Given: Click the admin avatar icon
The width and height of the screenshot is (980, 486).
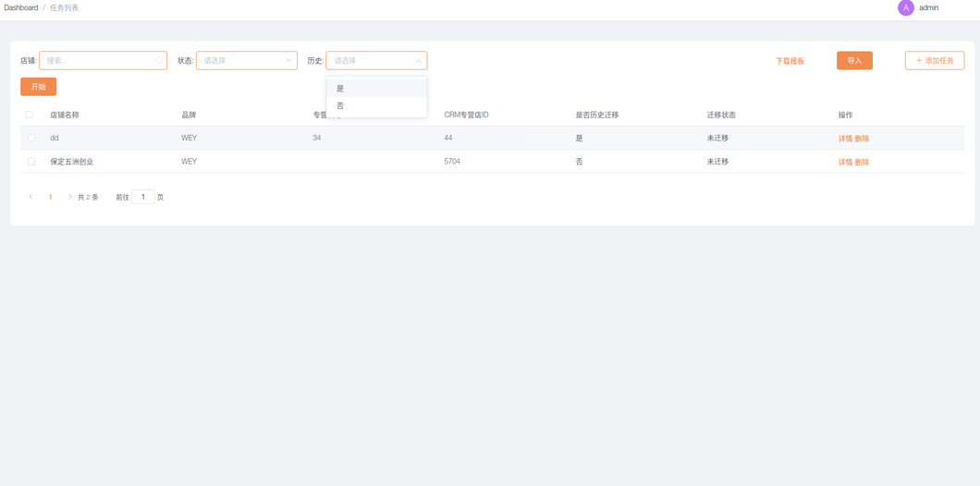Looking at the screenshot, I should click(x=905, y=7).
